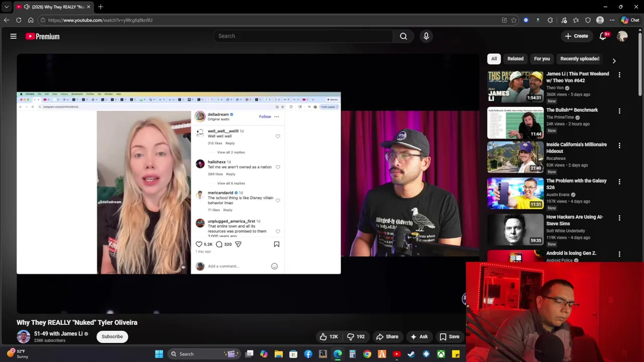Viewport: 644px width, 362px height.
Task: Open options for The Bullsh** Benchmark video
Action: pyautogui.click(x=619, y=111)
